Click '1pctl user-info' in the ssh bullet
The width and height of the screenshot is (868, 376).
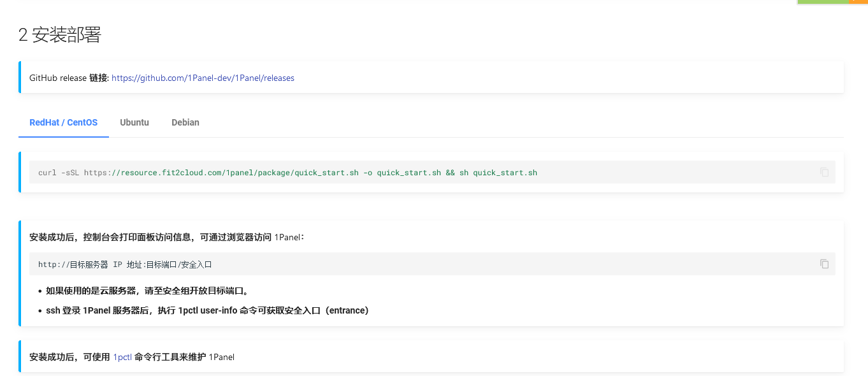[208, 310]
